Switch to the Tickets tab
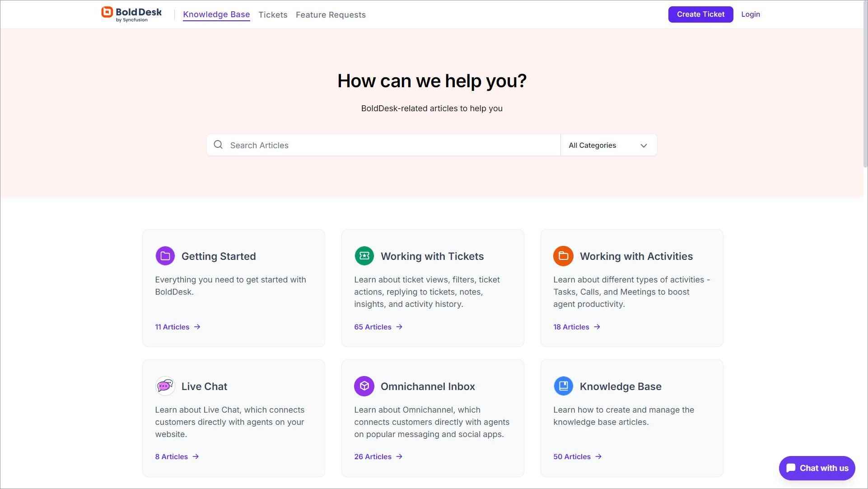 point(273,14)
